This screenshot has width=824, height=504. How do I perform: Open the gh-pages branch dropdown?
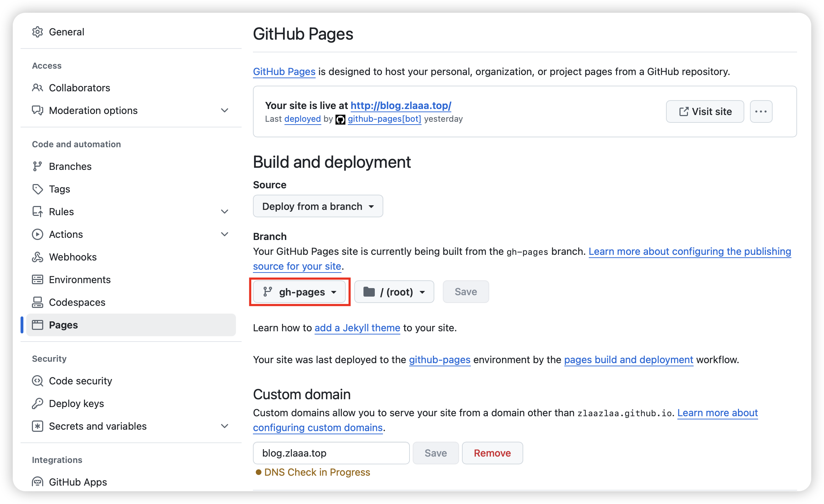point(299,292)
